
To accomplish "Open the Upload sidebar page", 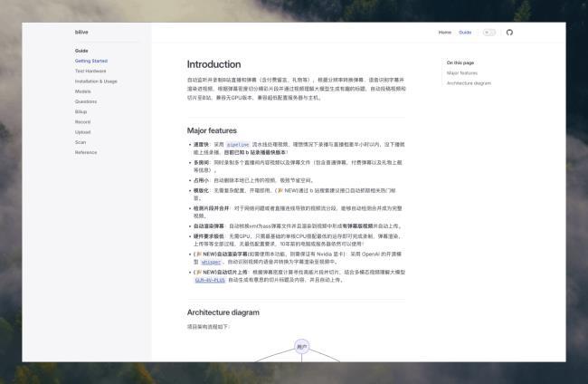I will 83,131.
